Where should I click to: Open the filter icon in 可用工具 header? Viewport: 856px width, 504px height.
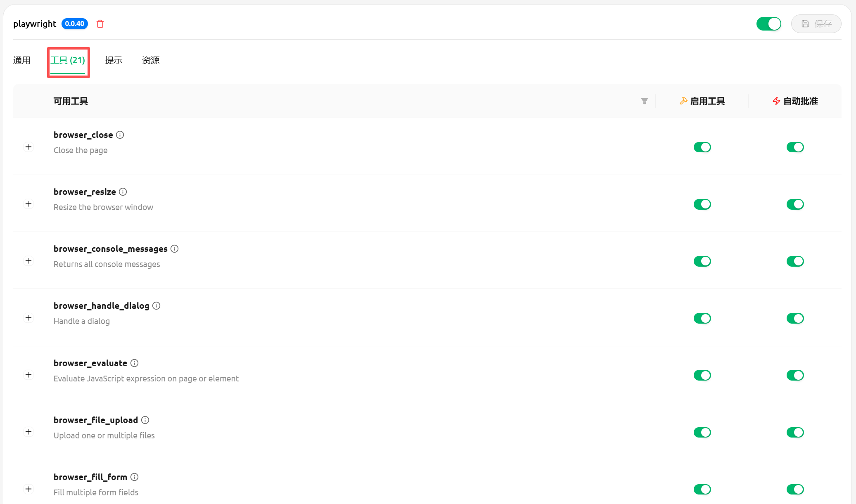click(x=644, y=101)
